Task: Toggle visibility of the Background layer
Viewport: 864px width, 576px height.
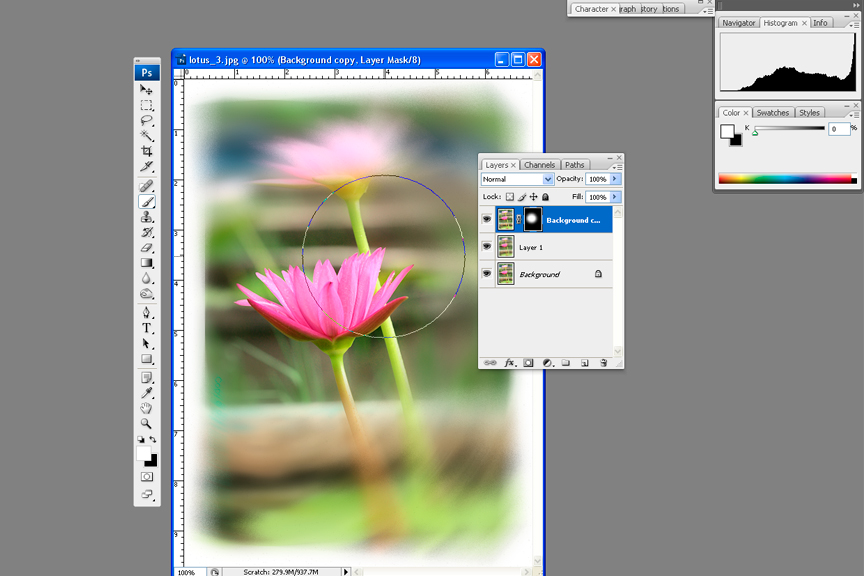Action: 487,274
